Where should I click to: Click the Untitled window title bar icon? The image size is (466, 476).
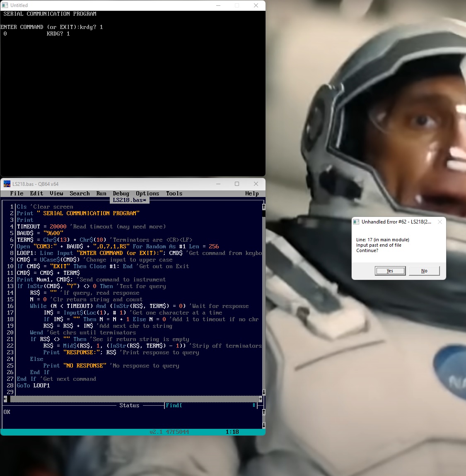click(5, 5)
